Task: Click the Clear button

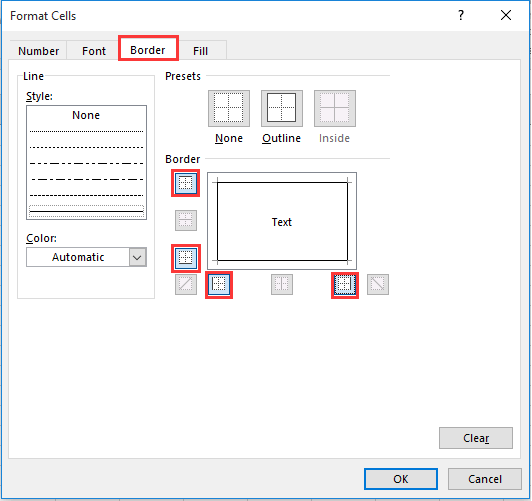Action: tap(476, 438)
